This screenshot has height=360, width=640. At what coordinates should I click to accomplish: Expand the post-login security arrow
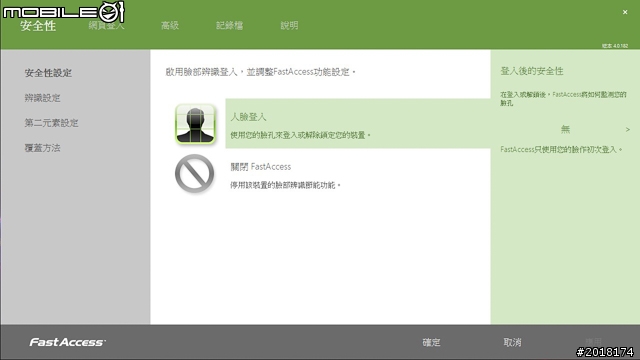click(628, 129)
